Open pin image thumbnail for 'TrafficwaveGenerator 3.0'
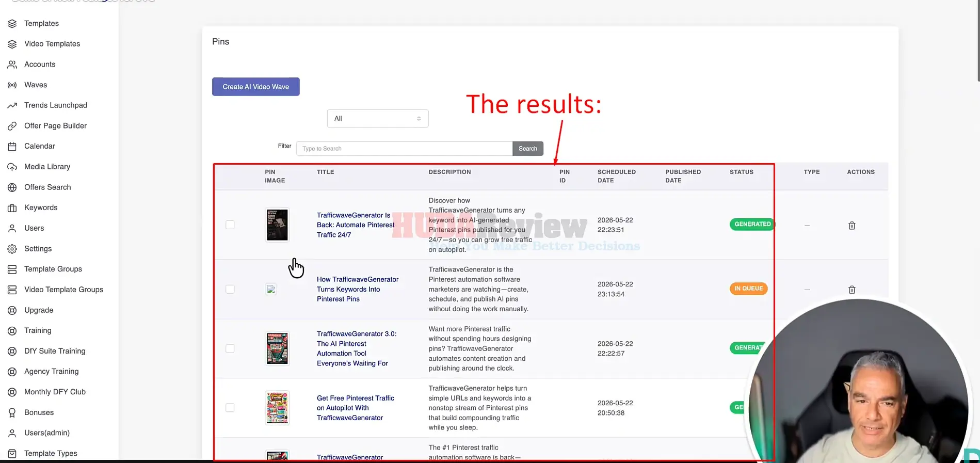 click(x=277, y=348)
